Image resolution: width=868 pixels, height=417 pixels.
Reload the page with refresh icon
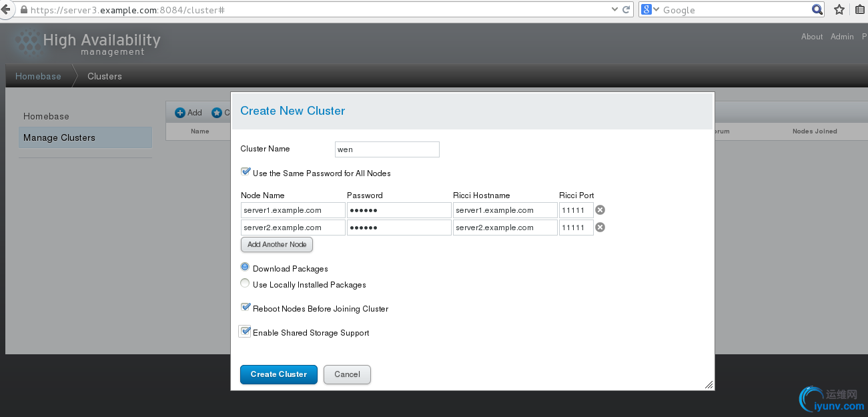pos(626,10)
